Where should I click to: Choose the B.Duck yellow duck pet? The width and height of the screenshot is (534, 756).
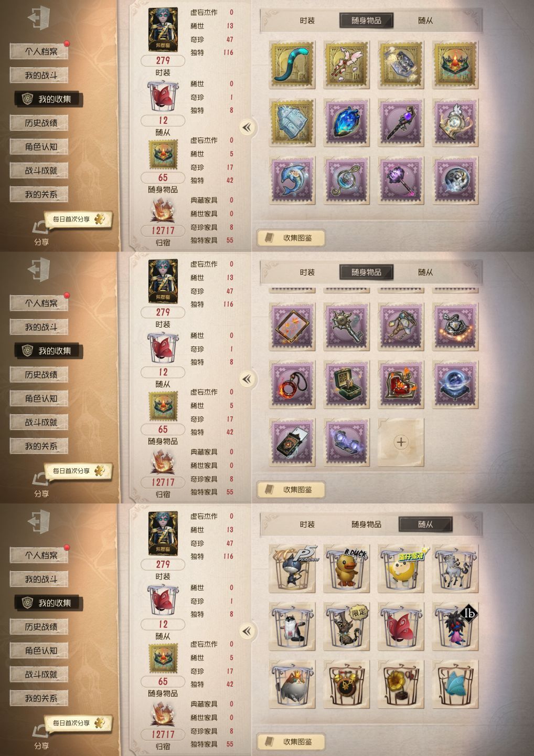point(347,569)
